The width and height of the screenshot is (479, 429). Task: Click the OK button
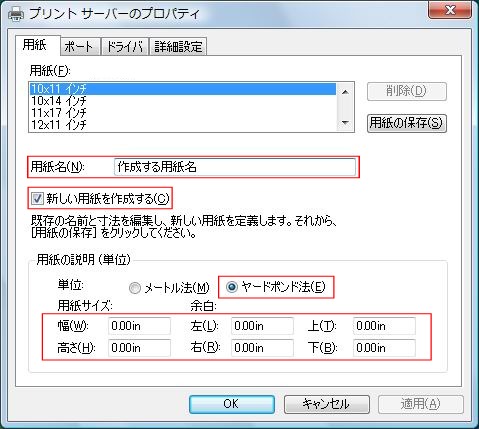click(232, 404)
